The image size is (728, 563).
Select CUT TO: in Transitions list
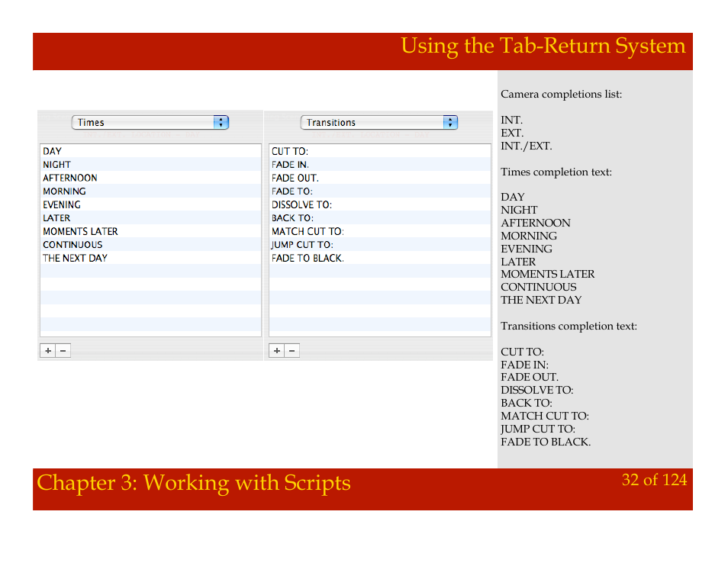click(380, 151)
